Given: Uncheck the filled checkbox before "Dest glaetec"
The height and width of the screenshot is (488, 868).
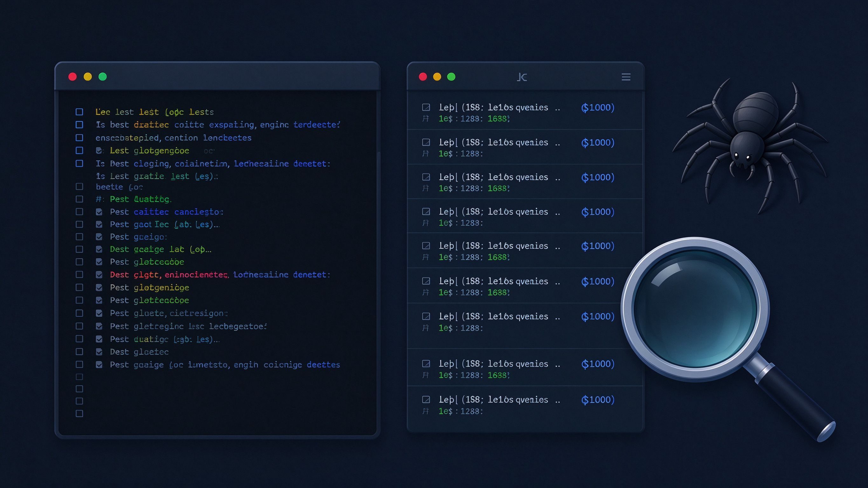Looking at the screenshot, I should tap(99, 352).
